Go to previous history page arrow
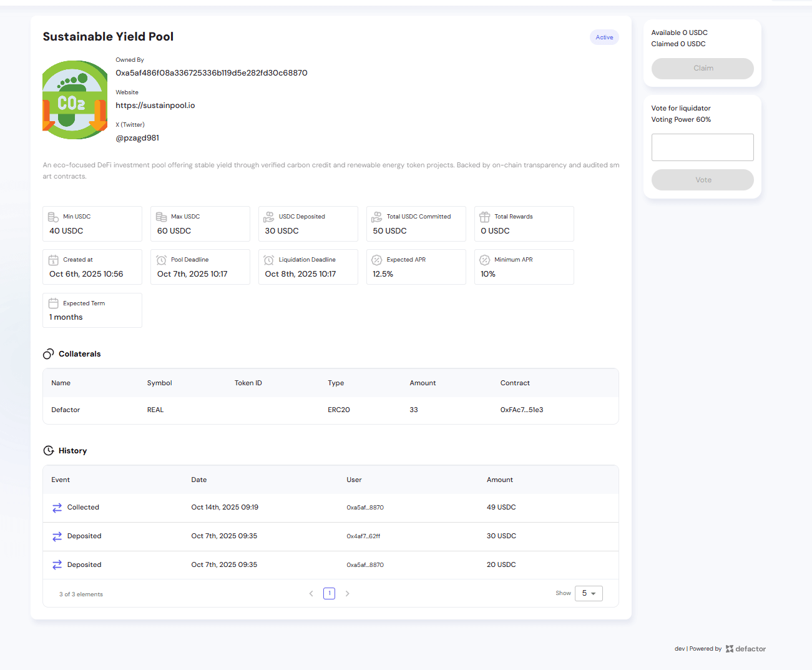 (311, 594)
